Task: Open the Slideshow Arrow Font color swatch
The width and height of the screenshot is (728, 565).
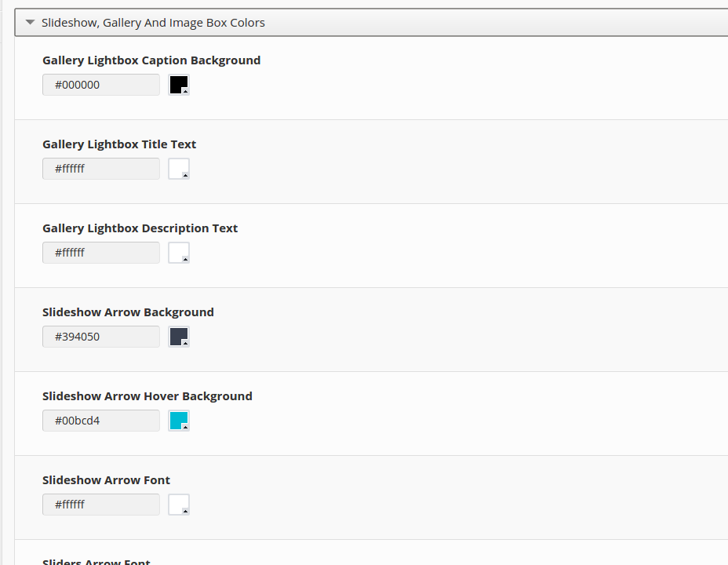Action: pyautogui.click(x=179, y=505)
